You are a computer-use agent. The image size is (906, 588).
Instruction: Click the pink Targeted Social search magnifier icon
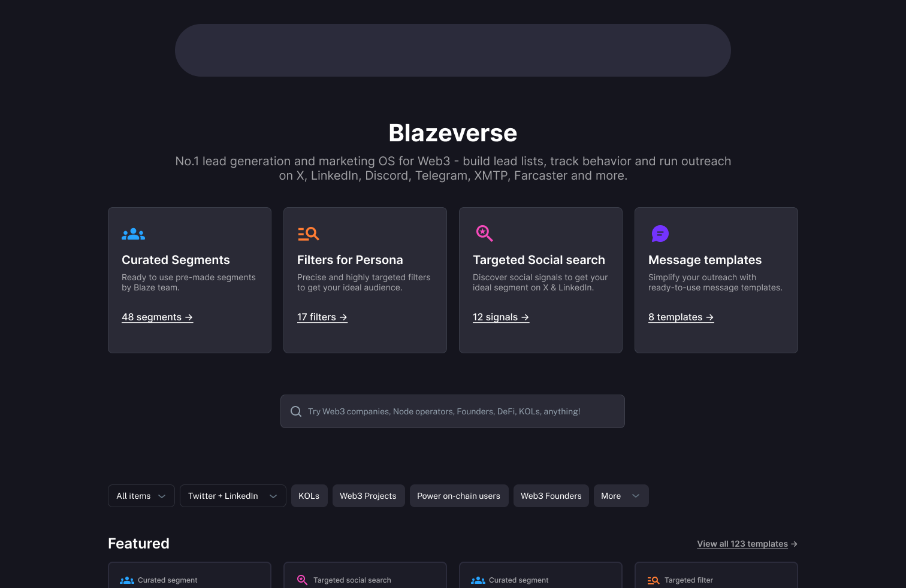[484, 234]
